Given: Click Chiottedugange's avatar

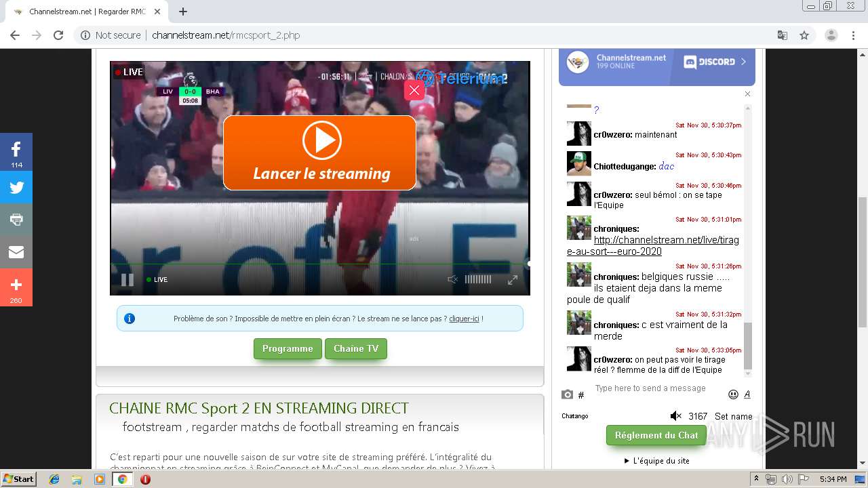Looking at the screenshot, I should [579, 163].
